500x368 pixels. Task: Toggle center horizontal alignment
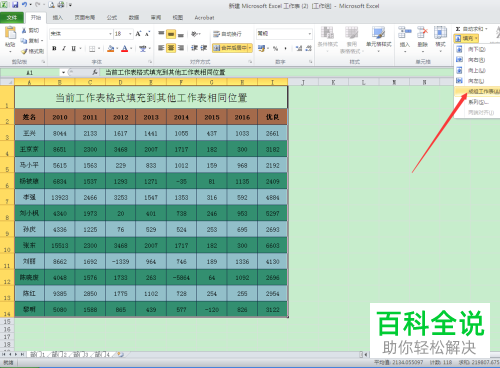pos(171,48)
